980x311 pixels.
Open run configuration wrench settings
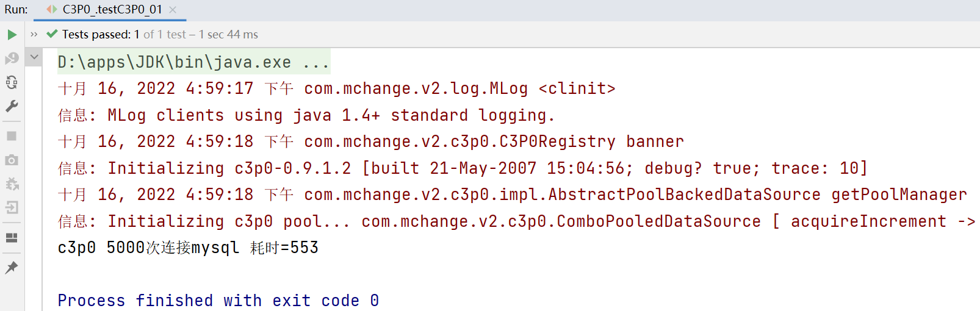click(x=12, y=106)
